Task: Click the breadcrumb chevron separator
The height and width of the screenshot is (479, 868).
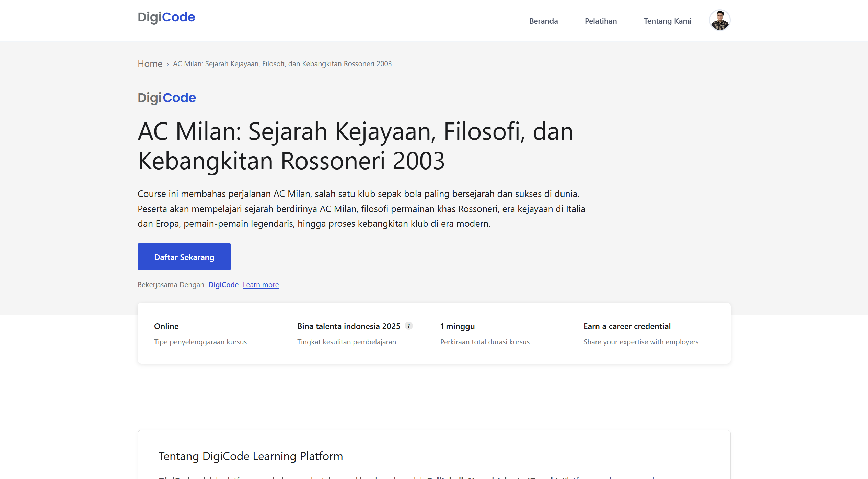Action: tap(167, 64)
